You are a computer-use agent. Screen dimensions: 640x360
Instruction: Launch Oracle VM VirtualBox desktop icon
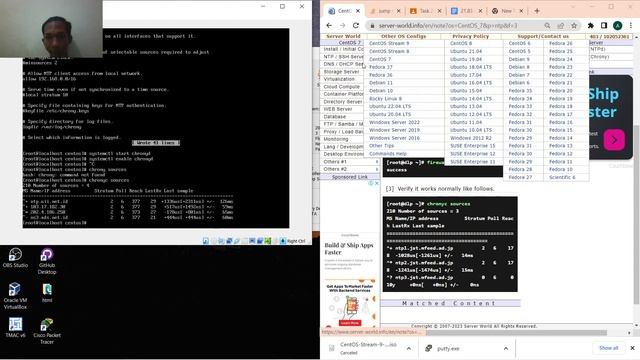pyautogui.click(x=15, y=296)
